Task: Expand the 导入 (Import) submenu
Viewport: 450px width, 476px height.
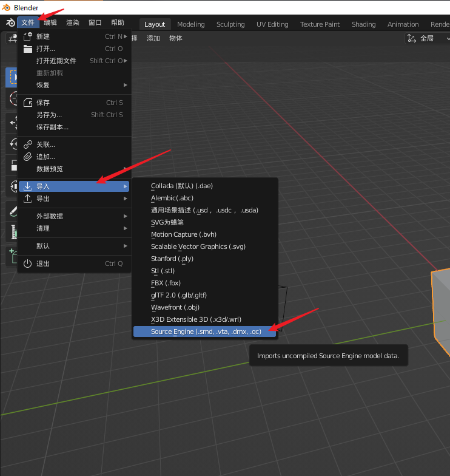Action: (x=74, y=186)
